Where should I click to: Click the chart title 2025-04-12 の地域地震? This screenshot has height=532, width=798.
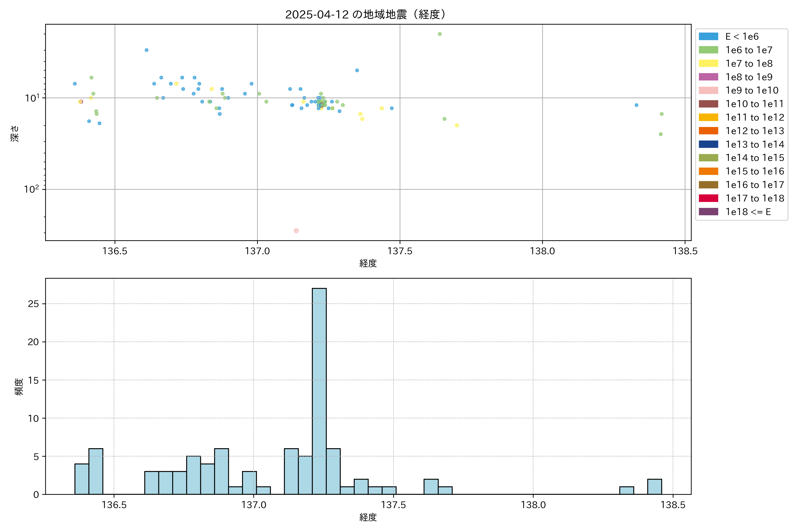click(365, 15)
